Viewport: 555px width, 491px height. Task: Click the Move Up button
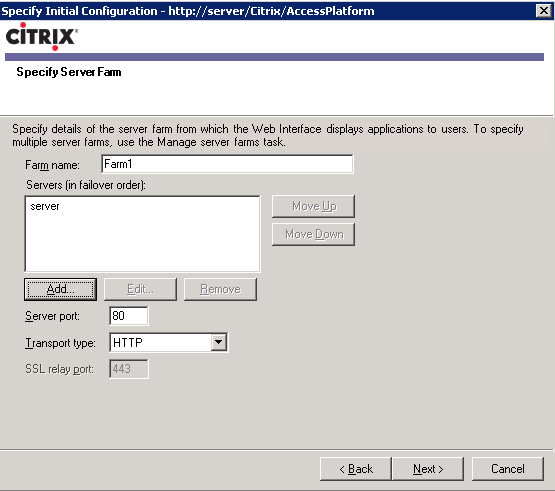pyautogui.click(x=313, y=206)
